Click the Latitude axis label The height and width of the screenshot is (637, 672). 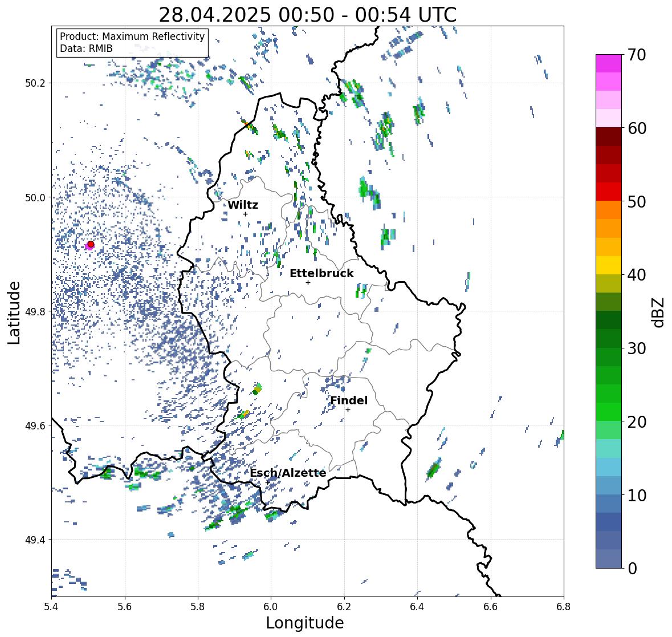pos(14,313)
